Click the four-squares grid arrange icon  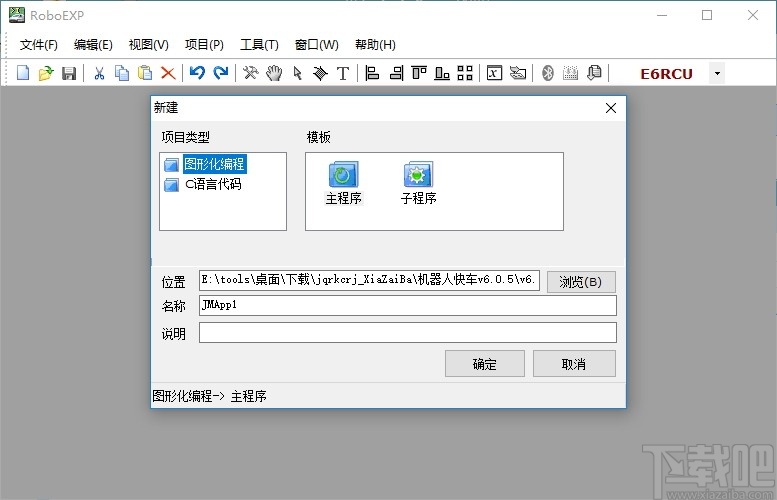click(x=465, y=73)
